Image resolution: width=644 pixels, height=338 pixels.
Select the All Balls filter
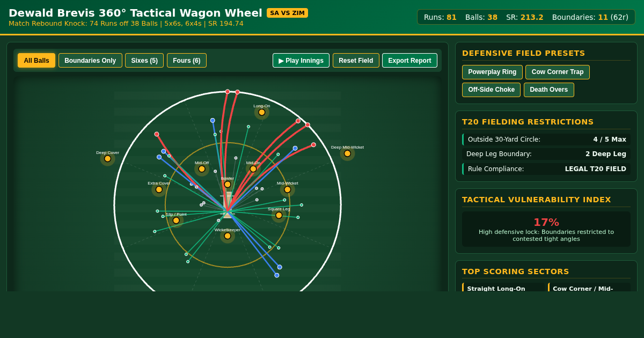tap(36, 61)
